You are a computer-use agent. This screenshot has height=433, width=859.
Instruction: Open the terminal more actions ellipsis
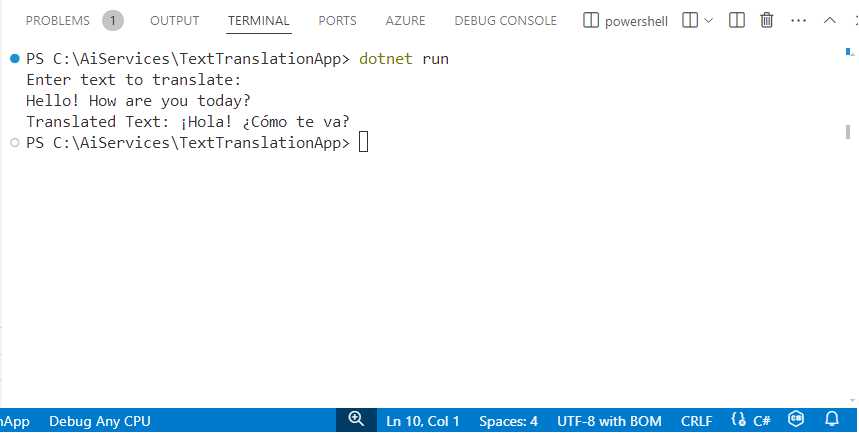798,21
